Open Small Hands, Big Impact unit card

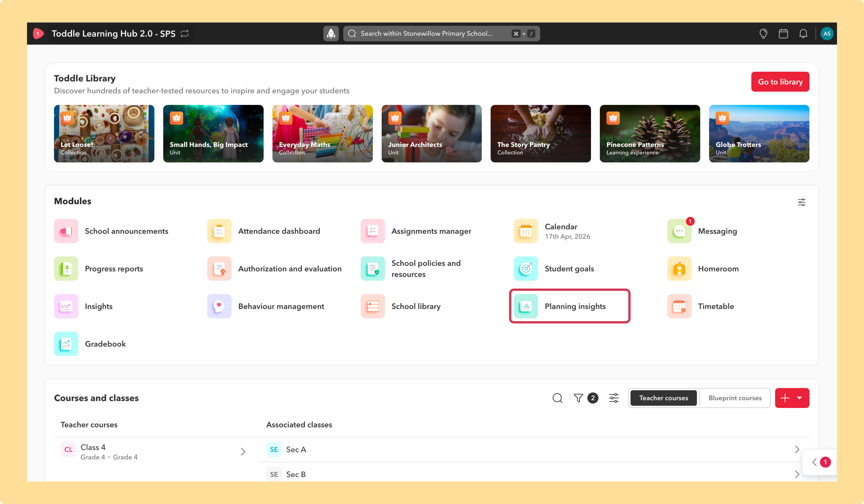pyautogui.click(x=213, y=134)
